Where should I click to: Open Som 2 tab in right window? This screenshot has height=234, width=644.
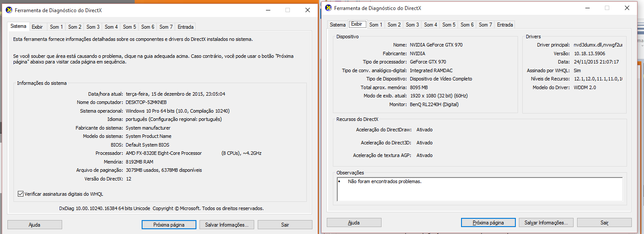click(394, 25)
